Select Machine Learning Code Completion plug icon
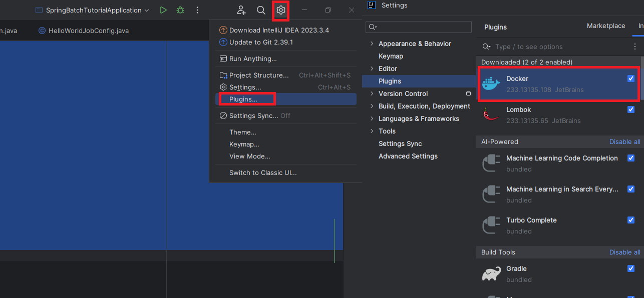 tap(491, 163)
